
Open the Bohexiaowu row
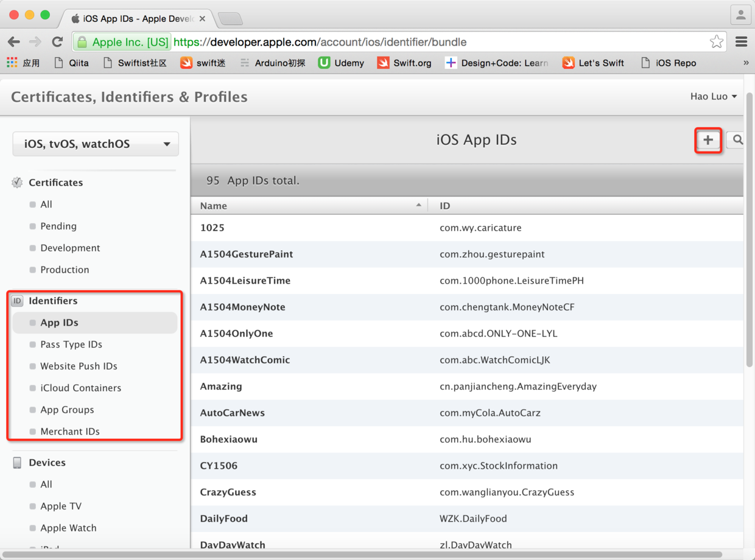point(467,439)
